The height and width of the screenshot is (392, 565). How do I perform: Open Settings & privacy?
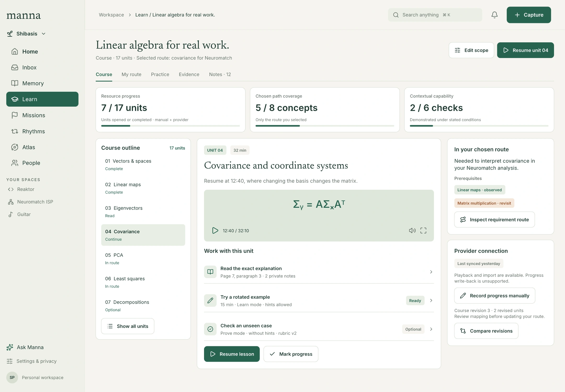(32, 361)
